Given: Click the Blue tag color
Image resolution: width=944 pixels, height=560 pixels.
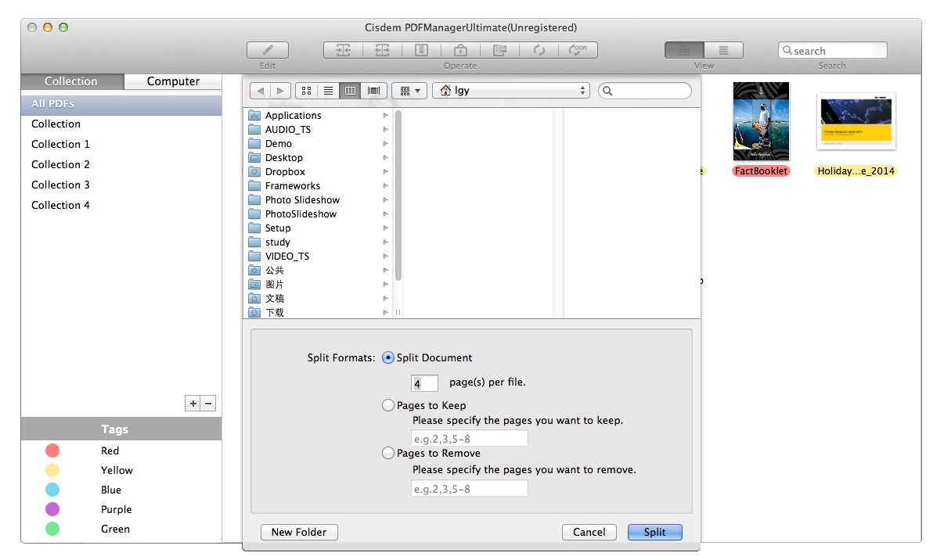Looking at the screenshot, I should (52, 490).
